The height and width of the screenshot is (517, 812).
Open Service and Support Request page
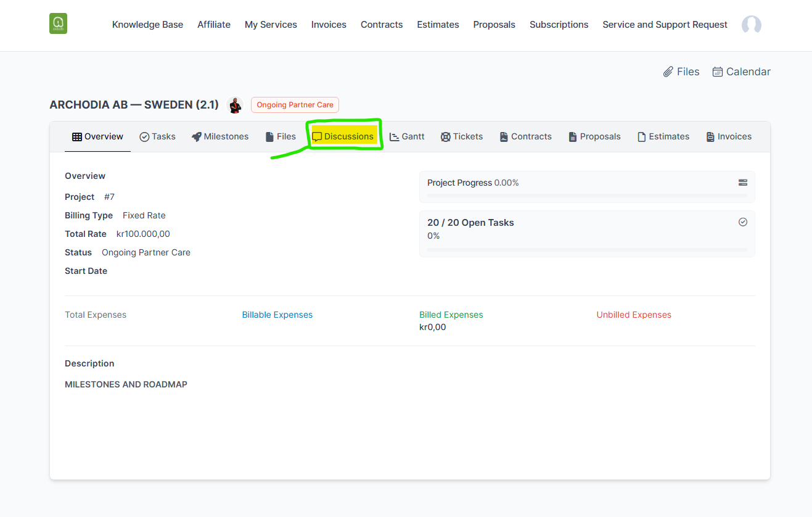click(x=665, y=25)
